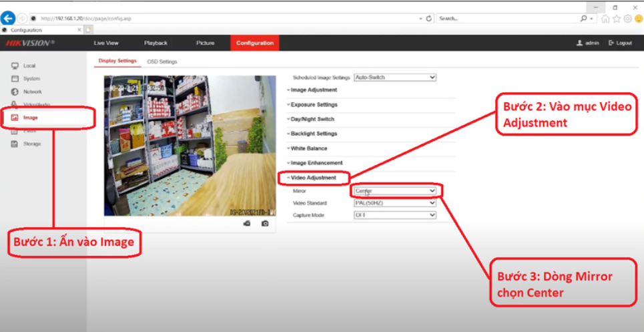644x332 pixels.
Task: Open the Network globe icon in sidebar
Action: tap(14, 92)
